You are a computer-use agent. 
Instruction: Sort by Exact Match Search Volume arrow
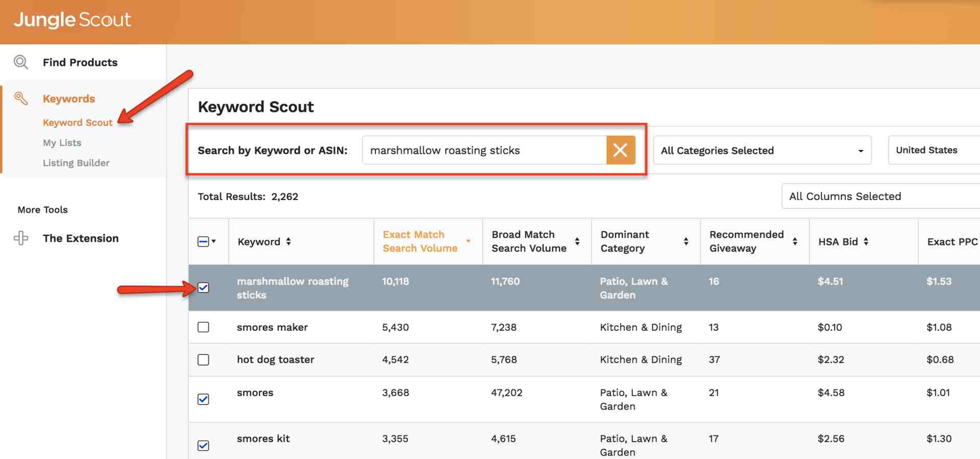coord(468,241)
